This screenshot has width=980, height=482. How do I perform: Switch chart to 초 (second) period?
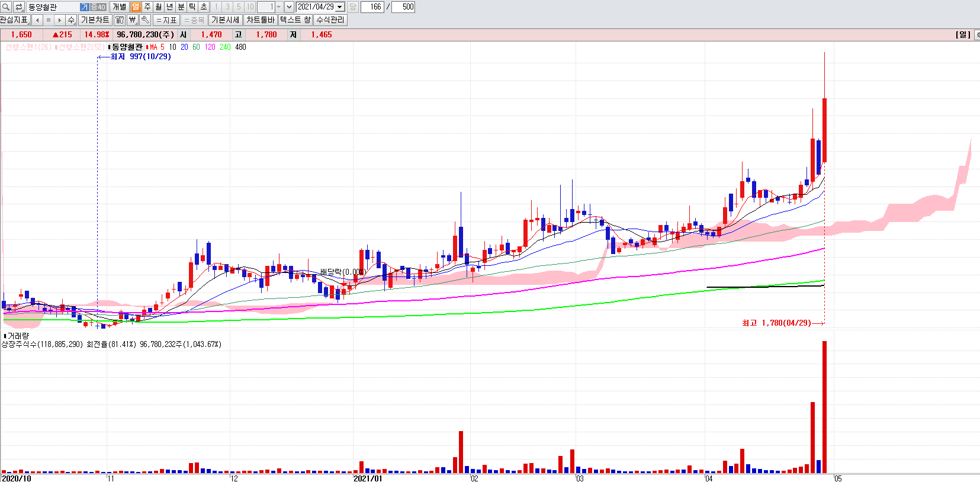tap(204, 7)
